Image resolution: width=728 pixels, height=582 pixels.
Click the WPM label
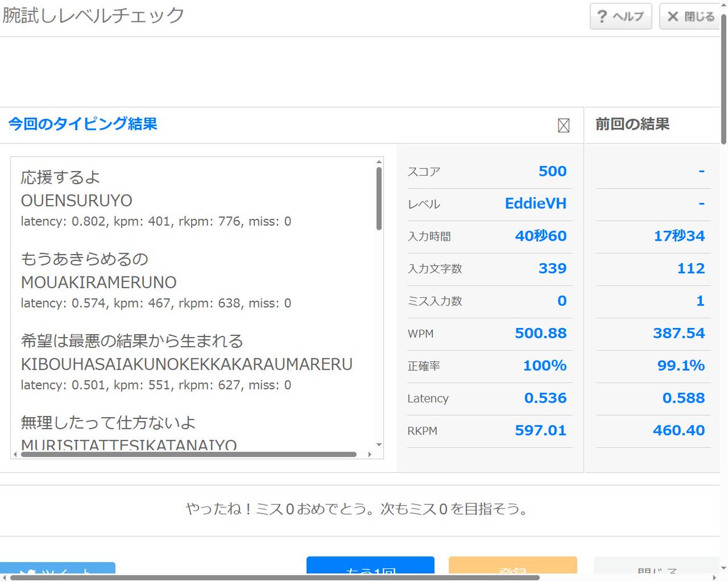point(420,333)
